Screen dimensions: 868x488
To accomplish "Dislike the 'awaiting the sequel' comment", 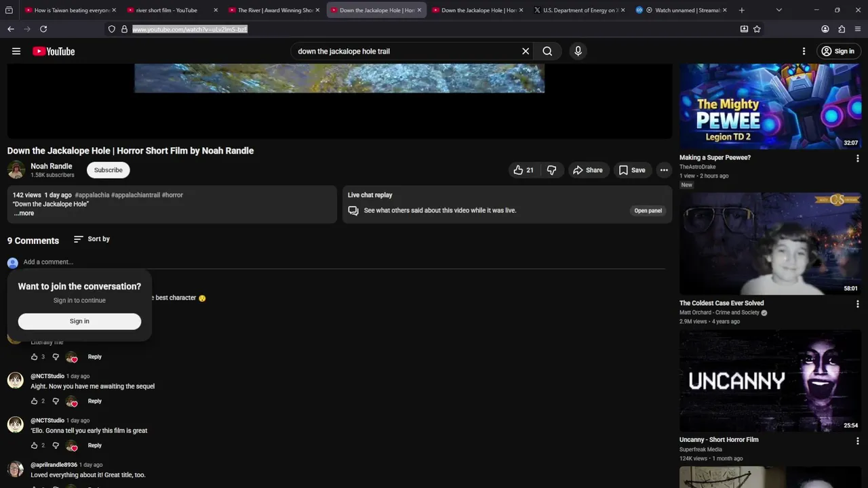I will (56, 401).
